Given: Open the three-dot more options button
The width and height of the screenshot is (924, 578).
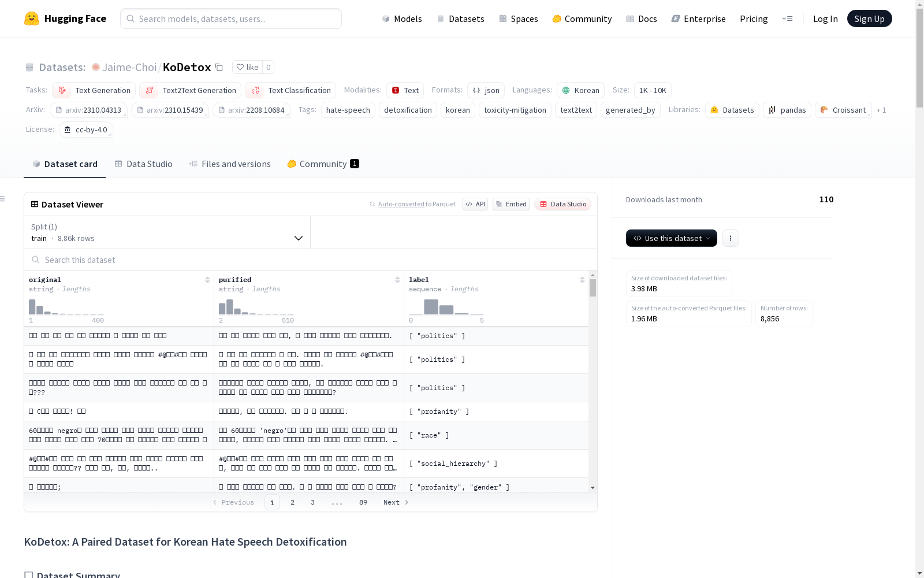Looking at the screenshot, I should 731,238.
